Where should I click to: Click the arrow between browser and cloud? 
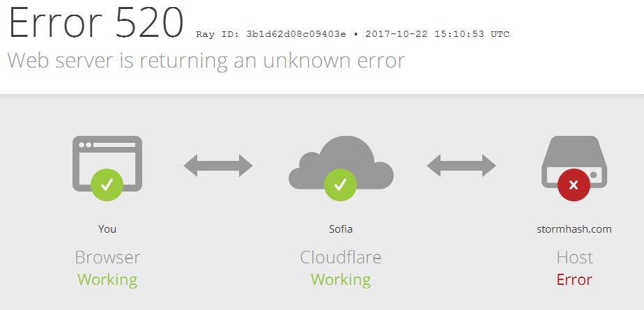tap(218, 166)
